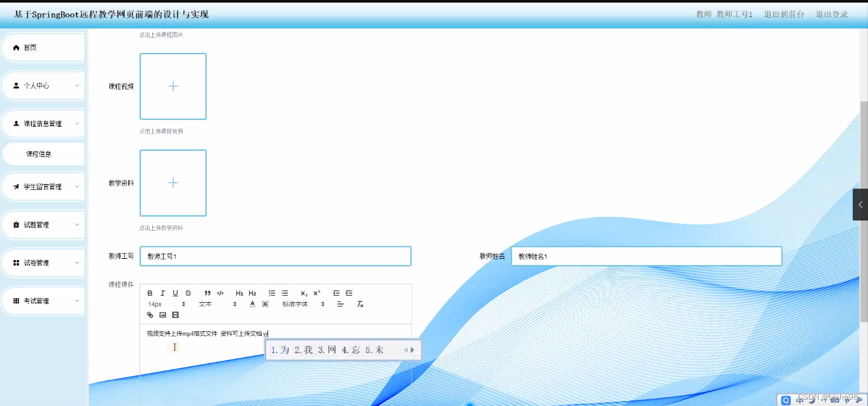This screenshot has height=406, width=868.
Task: Toggle italic formatting in the editor
Action: pyautogui.click(x=162, y=293)
